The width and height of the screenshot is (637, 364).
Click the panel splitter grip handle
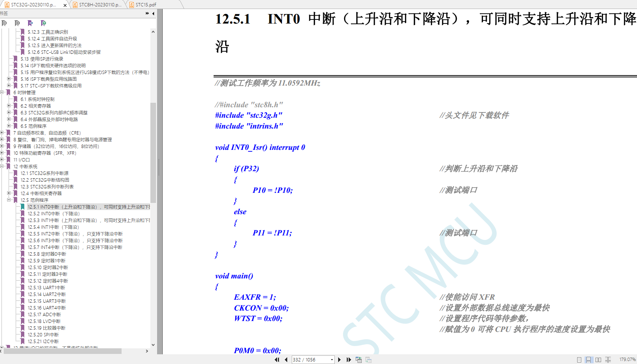point(159,167)
